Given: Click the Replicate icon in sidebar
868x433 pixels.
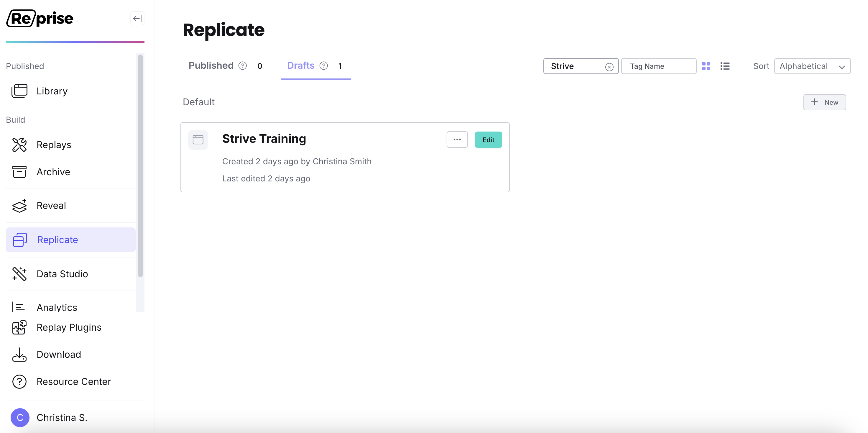Looking at the screenshot, I should (x=20, y=240).
